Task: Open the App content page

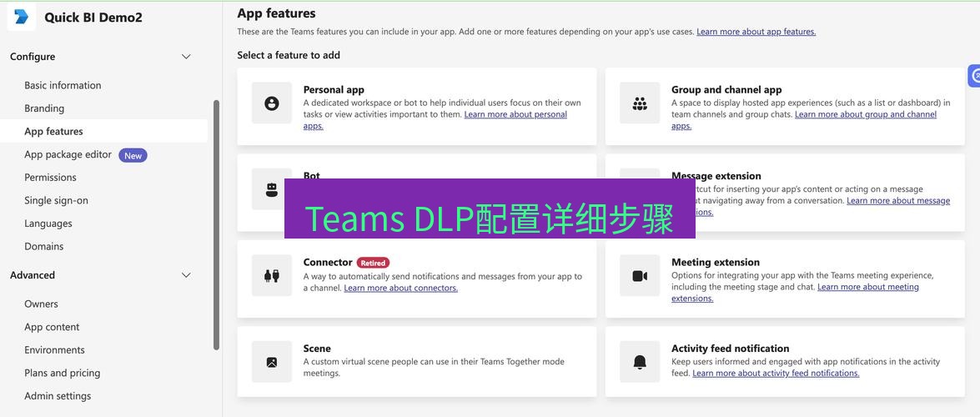Action: [x=52, y=327]
